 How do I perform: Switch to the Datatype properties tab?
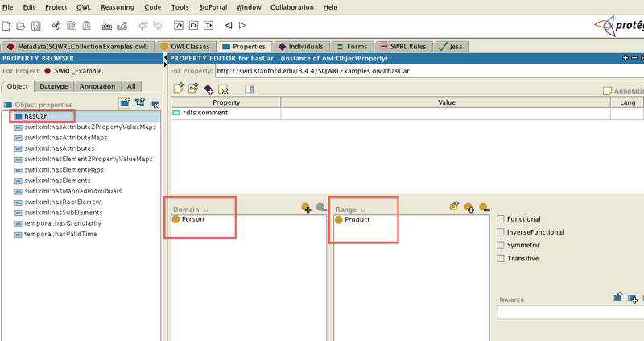[53, 86]
